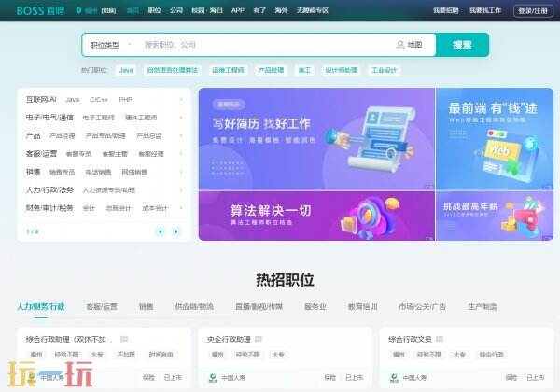Click the 登录/注册 button
Screen dimensions: 560x392
pos(533,10)
